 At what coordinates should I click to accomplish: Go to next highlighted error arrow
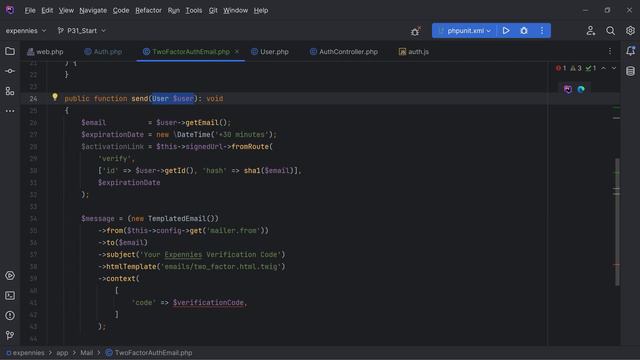(613, 68)
